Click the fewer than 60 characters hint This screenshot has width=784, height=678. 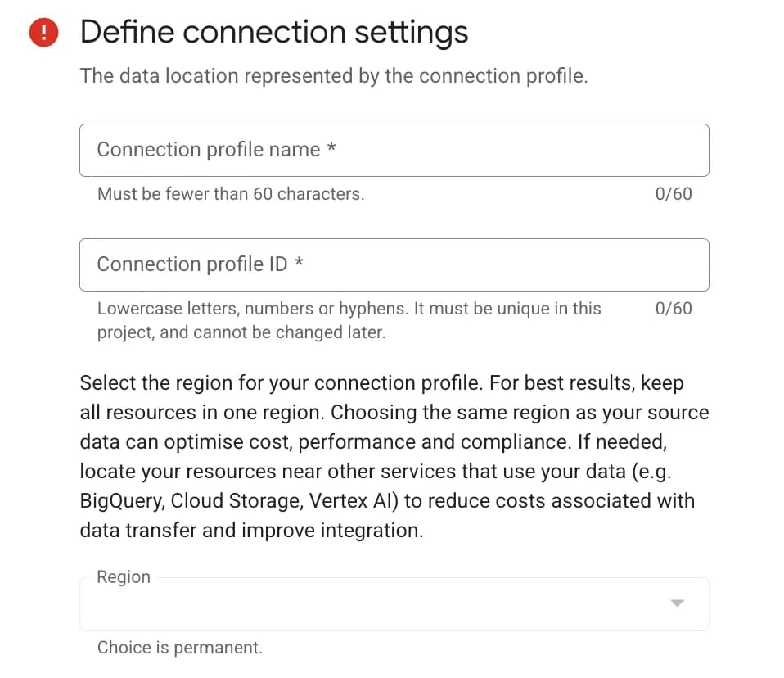231,194
